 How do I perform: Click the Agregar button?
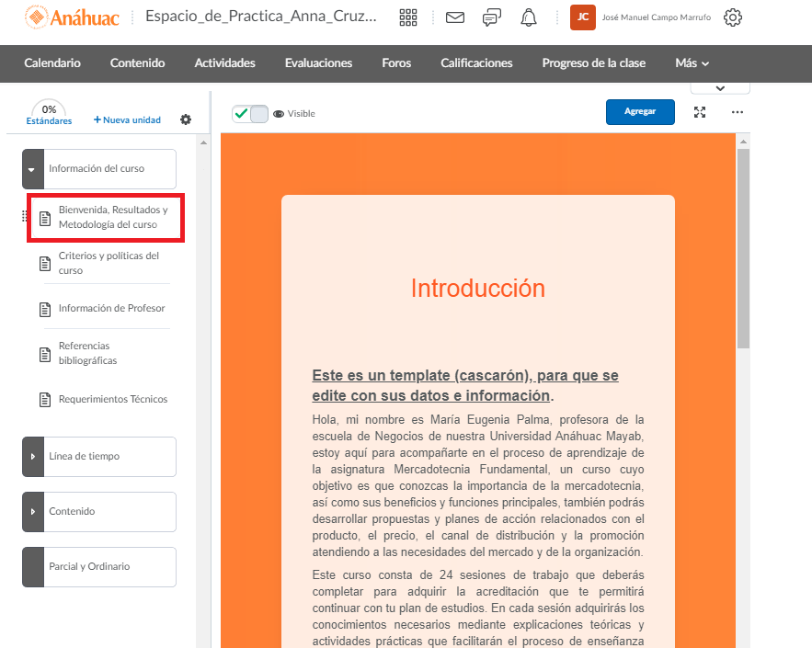[x=640, y=111]
